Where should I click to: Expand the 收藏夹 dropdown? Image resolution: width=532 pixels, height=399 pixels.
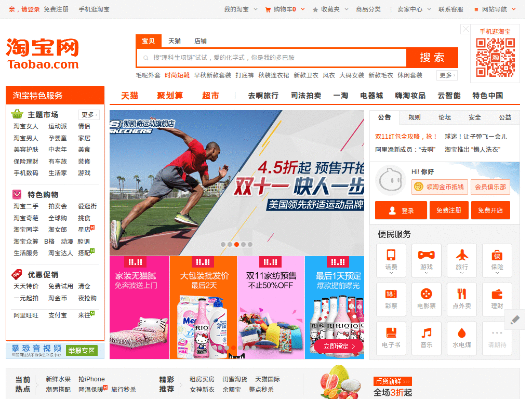point(347,9)
